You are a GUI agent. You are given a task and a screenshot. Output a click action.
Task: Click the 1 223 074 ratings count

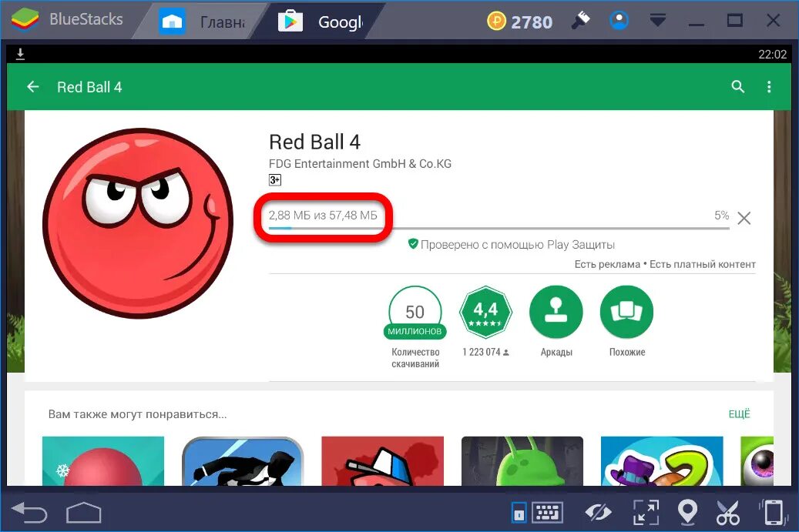coord(485,353)
